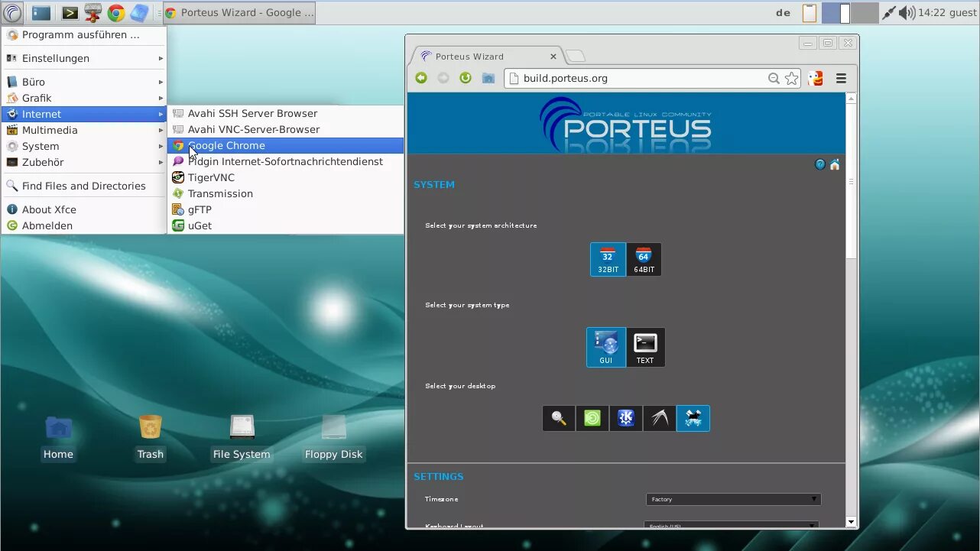Bookmark page with the star icon
This screenshot has height=551, width=980.
[792, 78]
